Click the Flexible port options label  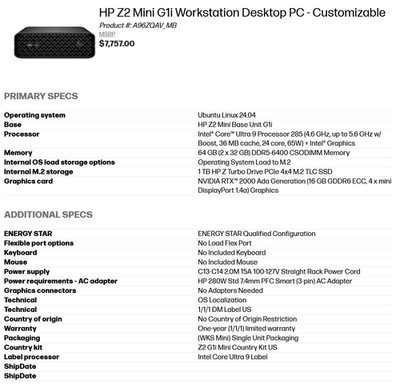(39, 243)
